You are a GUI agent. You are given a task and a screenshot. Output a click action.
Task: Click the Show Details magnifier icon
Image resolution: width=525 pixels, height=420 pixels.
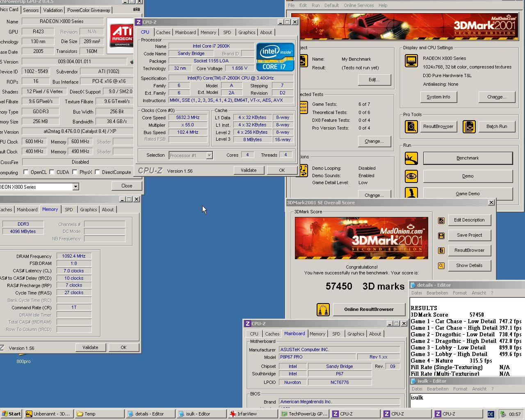click(441, 266)
